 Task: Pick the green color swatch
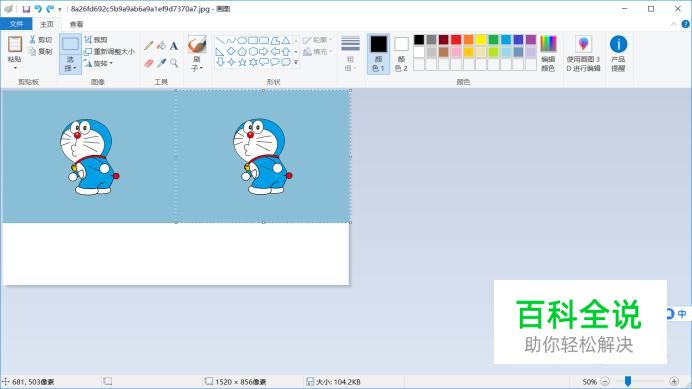[x=493, y=40]
